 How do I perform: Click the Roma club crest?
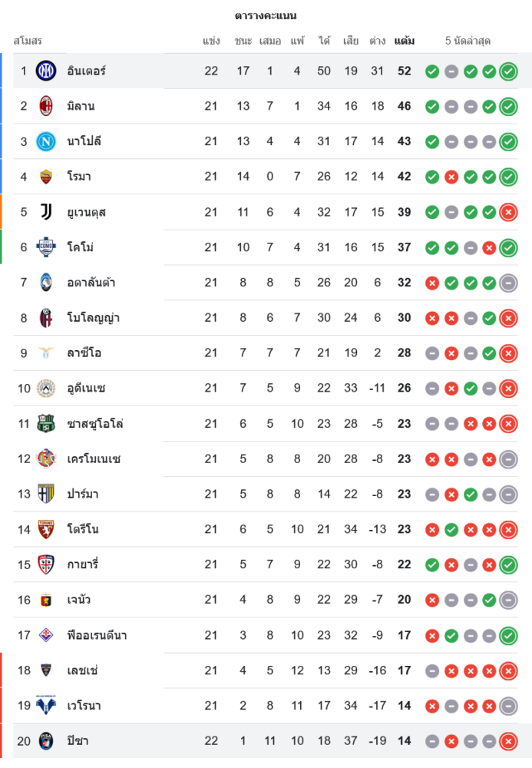coord(46,177)
